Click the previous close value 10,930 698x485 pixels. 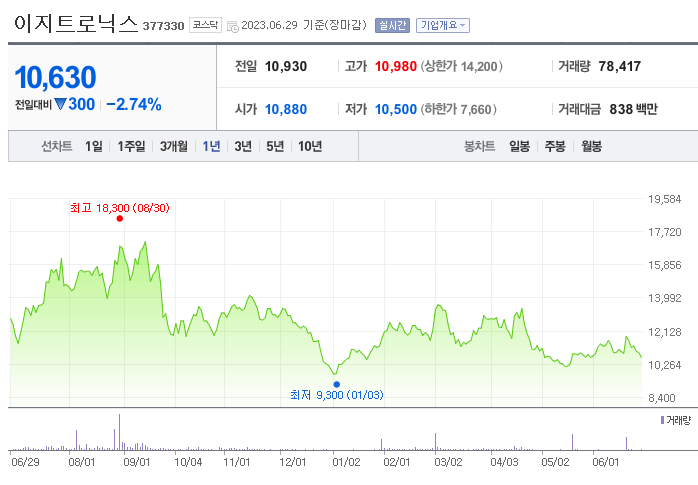click(286, 66)
